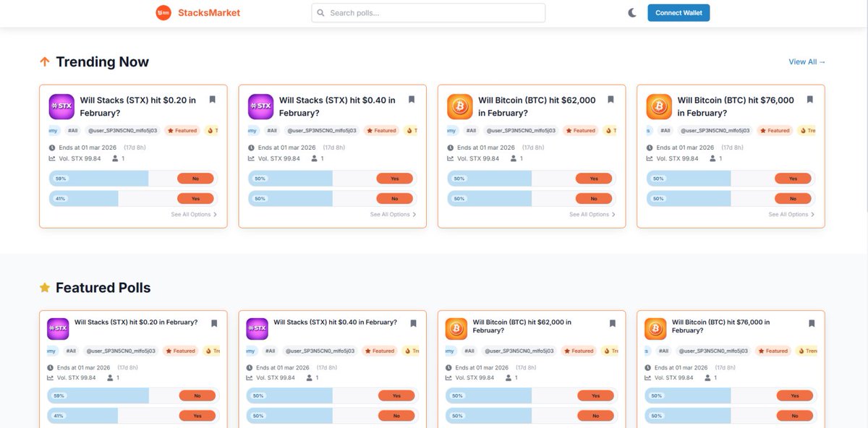Select #All tag on Trending BTC $62,000 card

[471, 131]
